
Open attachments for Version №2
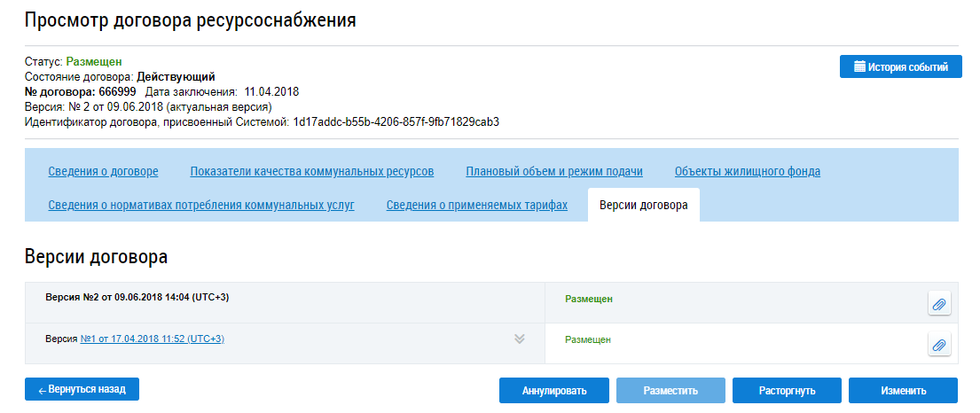[939, 304]
